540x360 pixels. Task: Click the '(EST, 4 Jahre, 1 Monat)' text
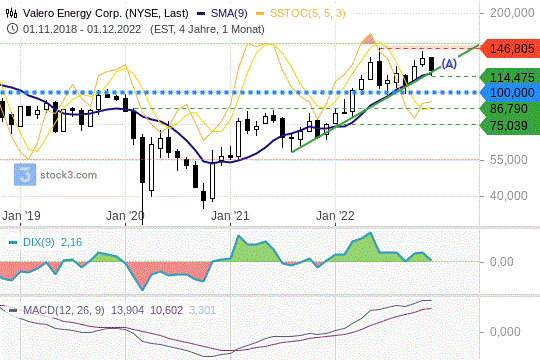(207, 29)
